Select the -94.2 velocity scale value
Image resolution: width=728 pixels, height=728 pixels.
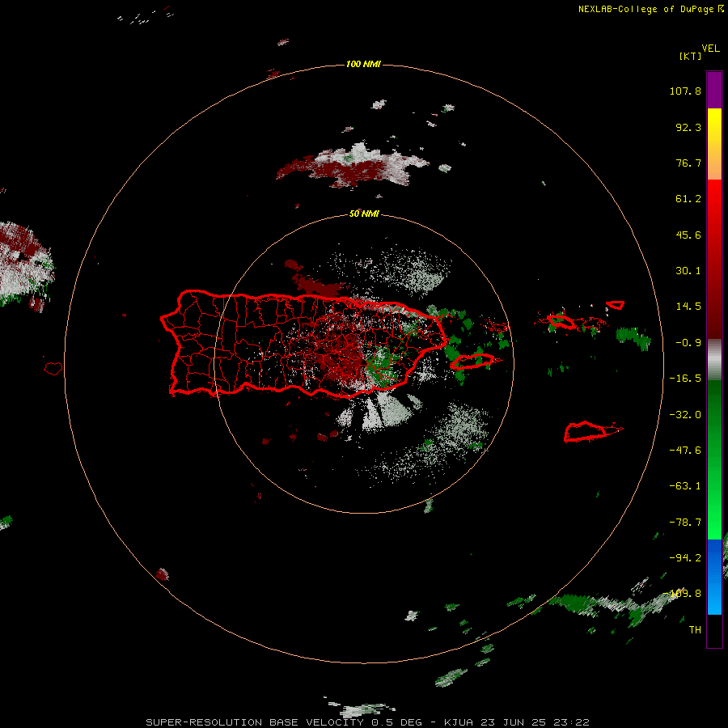[x=685, y=557]
